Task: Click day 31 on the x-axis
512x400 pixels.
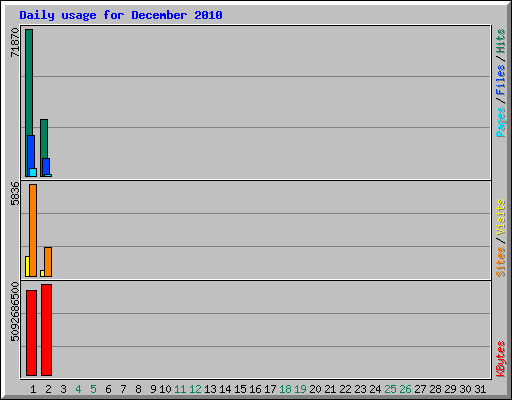Action: (x=480, y=389)
